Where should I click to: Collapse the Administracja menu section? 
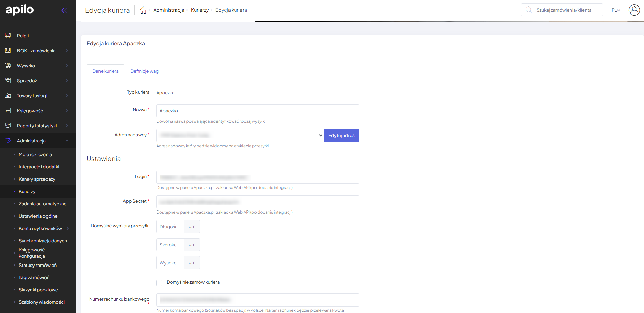click(67, 141)
